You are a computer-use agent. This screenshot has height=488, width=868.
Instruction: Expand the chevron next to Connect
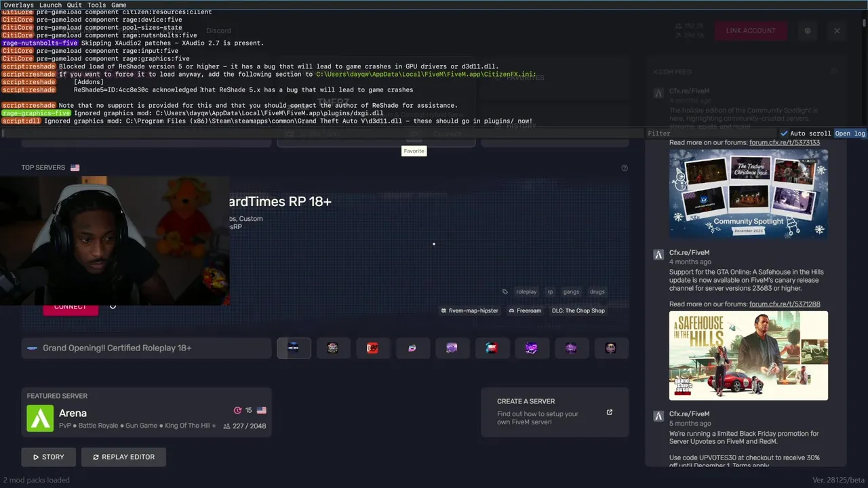pos(113,307)
